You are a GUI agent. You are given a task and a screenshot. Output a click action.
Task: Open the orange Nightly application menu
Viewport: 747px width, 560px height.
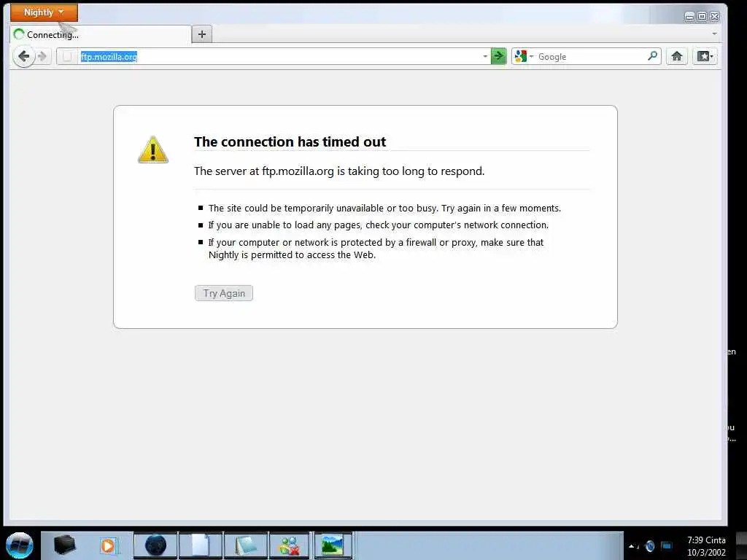(44, 12)
